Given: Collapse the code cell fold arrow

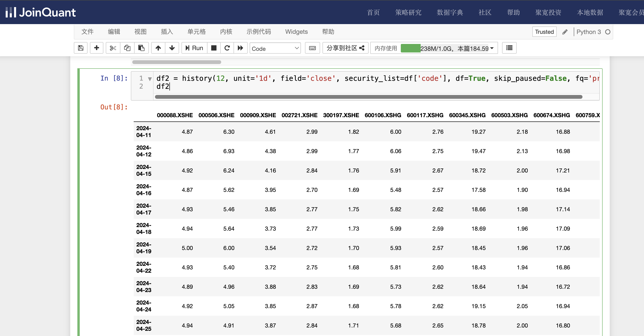Looking at the screenshot, I should (x=150, y=79).
